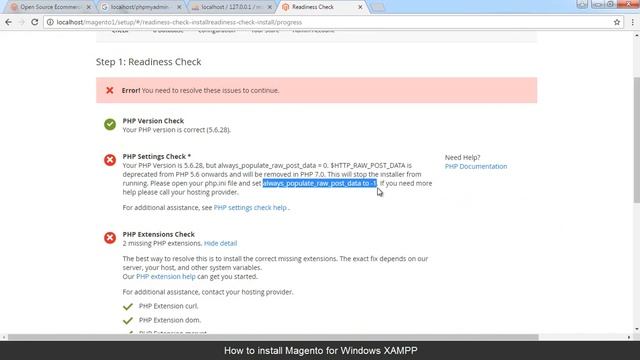This screenshot has width=640, height=360.
Task: Go back using the browser back arrow
Action: pyautogui.click(x=9, y=22)
